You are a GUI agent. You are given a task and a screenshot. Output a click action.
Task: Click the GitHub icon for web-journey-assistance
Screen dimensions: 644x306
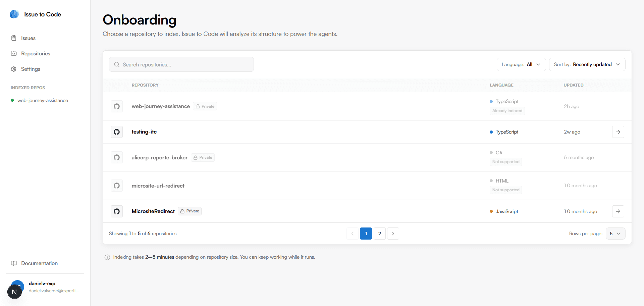coord(117,106)
